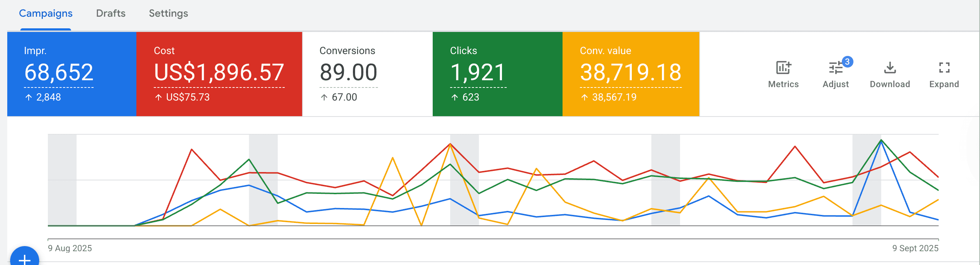Open the 68,652 impressions value dropdown
The width and height of the screenshot is (980, 265).
pyautogui.click(x=59, y=72)
